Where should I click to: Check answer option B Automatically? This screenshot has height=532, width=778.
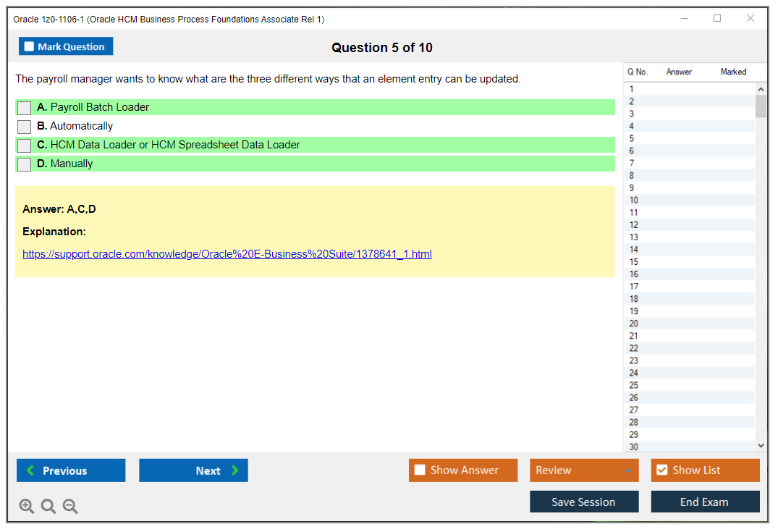click(x=23, y=126)
